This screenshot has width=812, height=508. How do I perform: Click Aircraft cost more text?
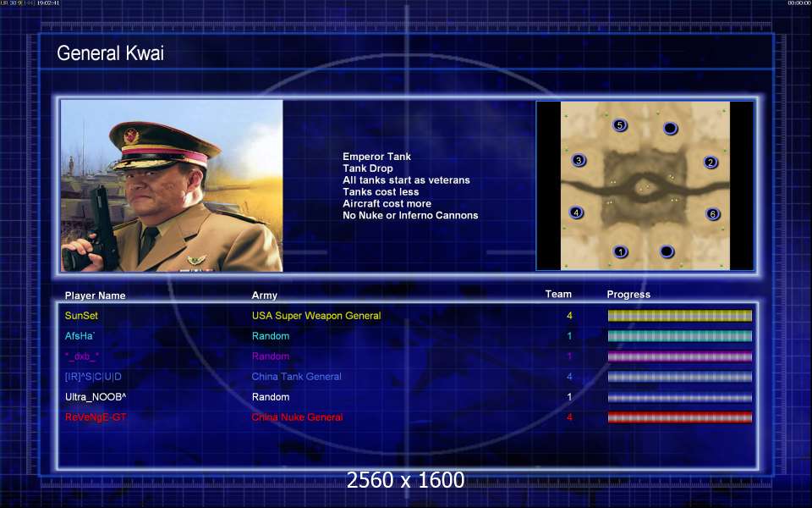click(x=387, y=204)
